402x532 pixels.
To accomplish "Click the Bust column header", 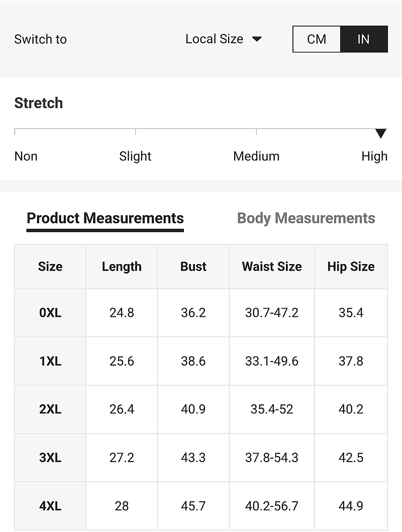I will 193,267.
